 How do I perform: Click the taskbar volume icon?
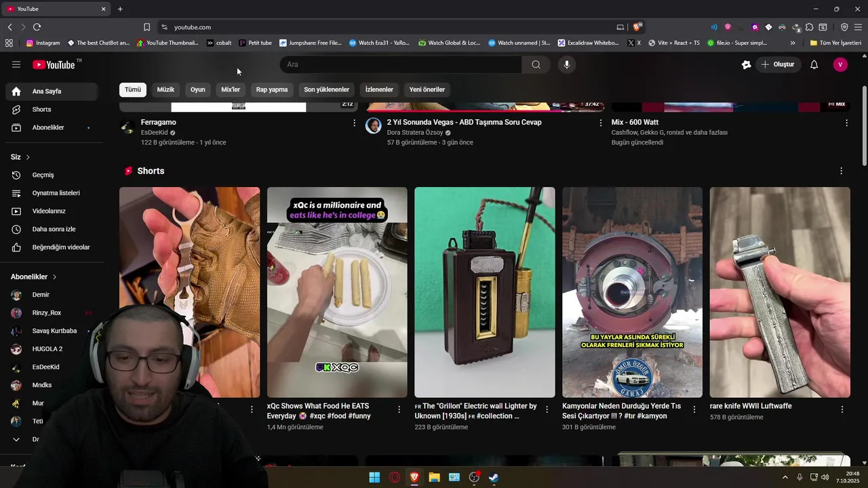(x=825, y=477)
